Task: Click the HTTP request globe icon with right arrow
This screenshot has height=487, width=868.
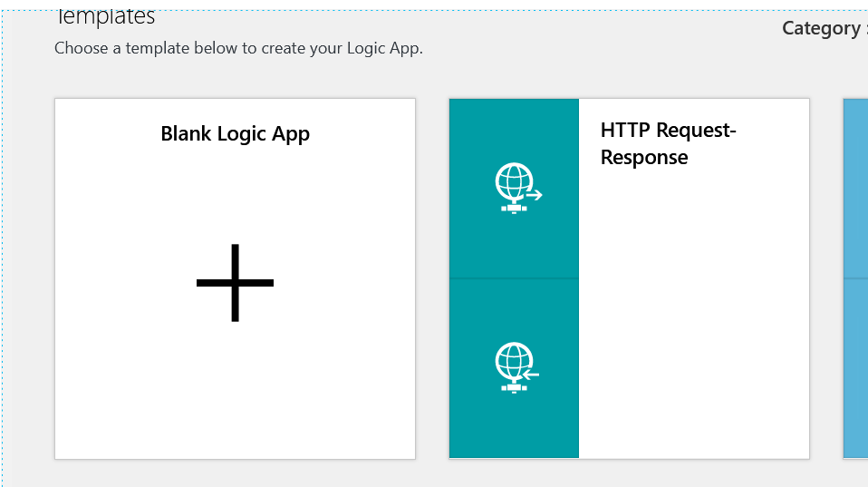Action: (518, 188)
